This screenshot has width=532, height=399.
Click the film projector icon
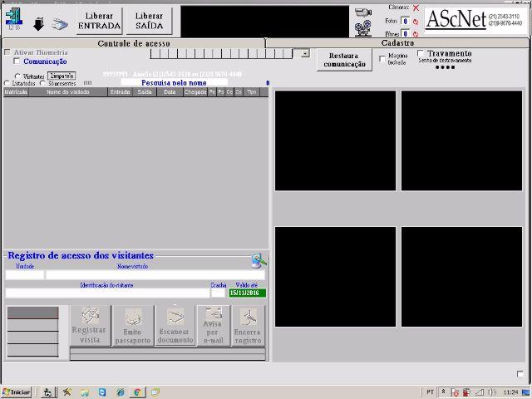363,28
